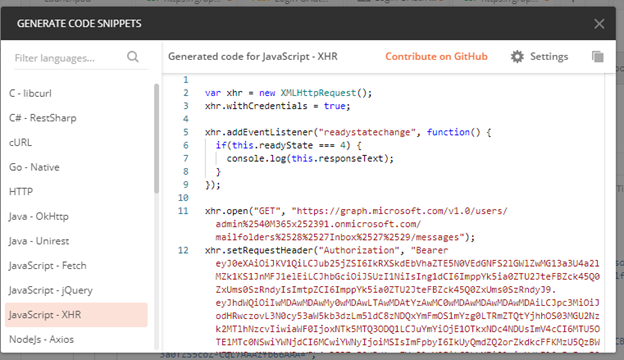Click code line 2 'var xhr = new XMLHttpRequest();'
Screen dimensions: 624x360
point(288,93)
